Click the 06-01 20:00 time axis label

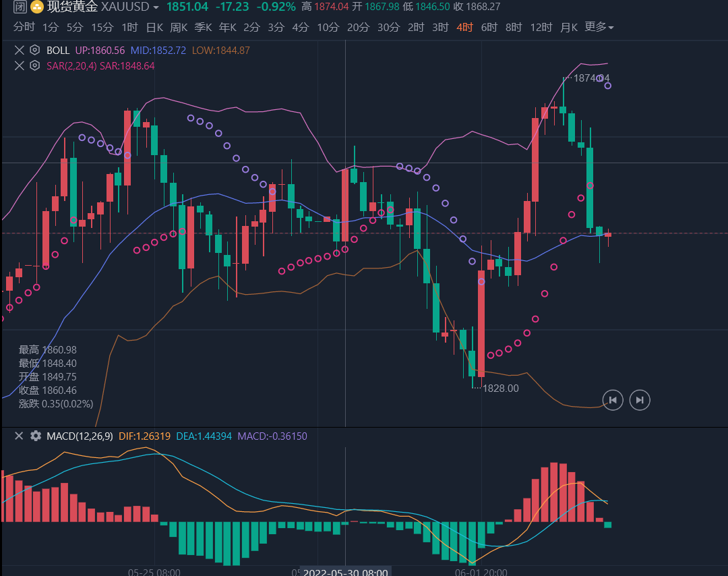coord(481,572)
